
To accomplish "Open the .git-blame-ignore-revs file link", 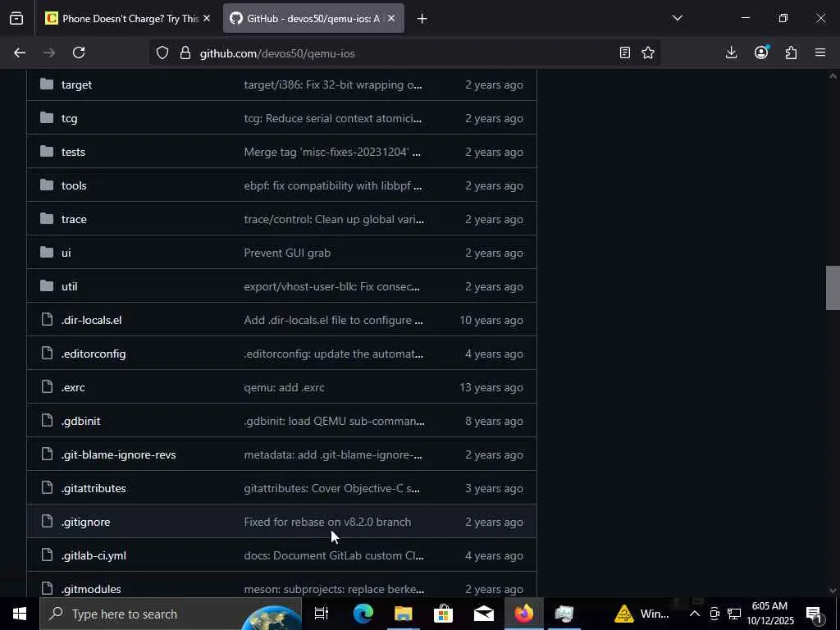I will 118,454.
